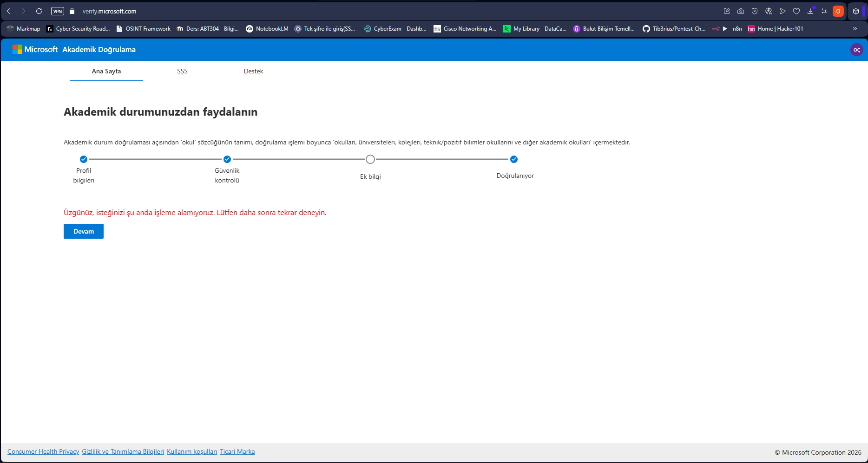Image resolution: width=868 pixels, height=463 pixels.
Task: Open the orange profile badge
Action: coord(838,11)
